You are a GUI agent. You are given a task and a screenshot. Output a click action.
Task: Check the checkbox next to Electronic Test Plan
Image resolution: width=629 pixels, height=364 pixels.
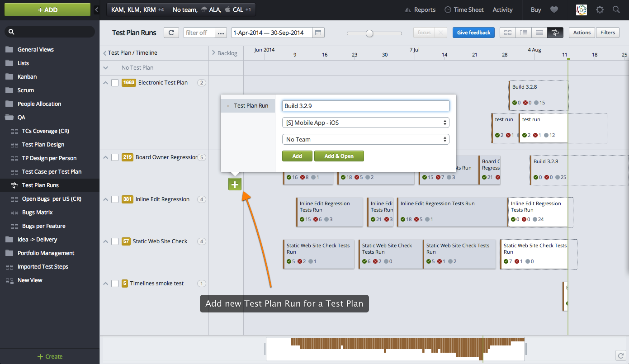(x=114, y=83)
